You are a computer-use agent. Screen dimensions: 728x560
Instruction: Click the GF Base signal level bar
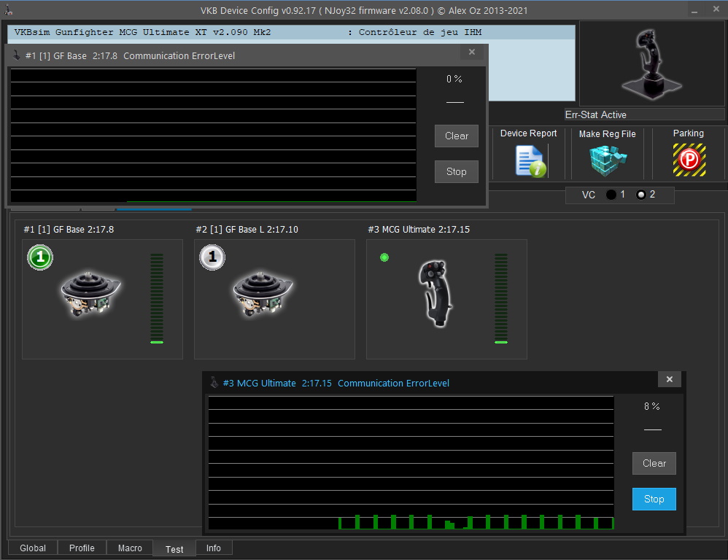pyautogui.click(x=157, y=298)
